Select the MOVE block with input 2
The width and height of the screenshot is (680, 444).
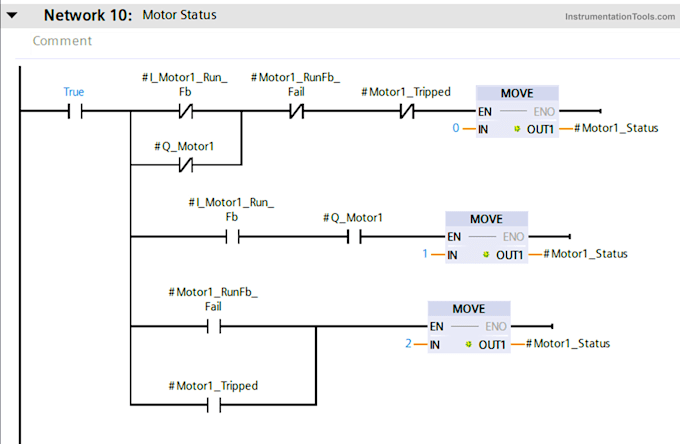(469, 327)
